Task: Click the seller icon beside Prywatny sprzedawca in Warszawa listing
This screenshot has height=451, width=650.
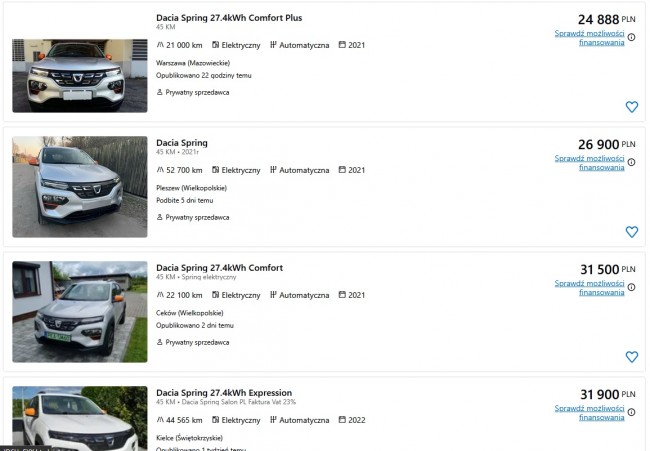Action: coord(160,92)
